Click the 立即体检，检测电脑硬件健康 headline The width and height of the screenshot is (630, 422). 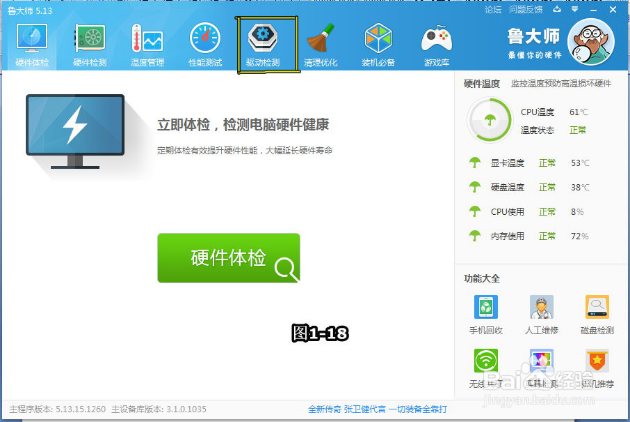click(x=243, y=125)
